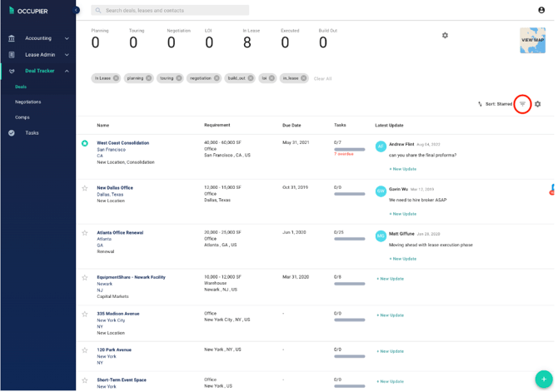Add New Update to West Coast Consolidation
This screenshot has width=558, height=392.
[403, 169]
